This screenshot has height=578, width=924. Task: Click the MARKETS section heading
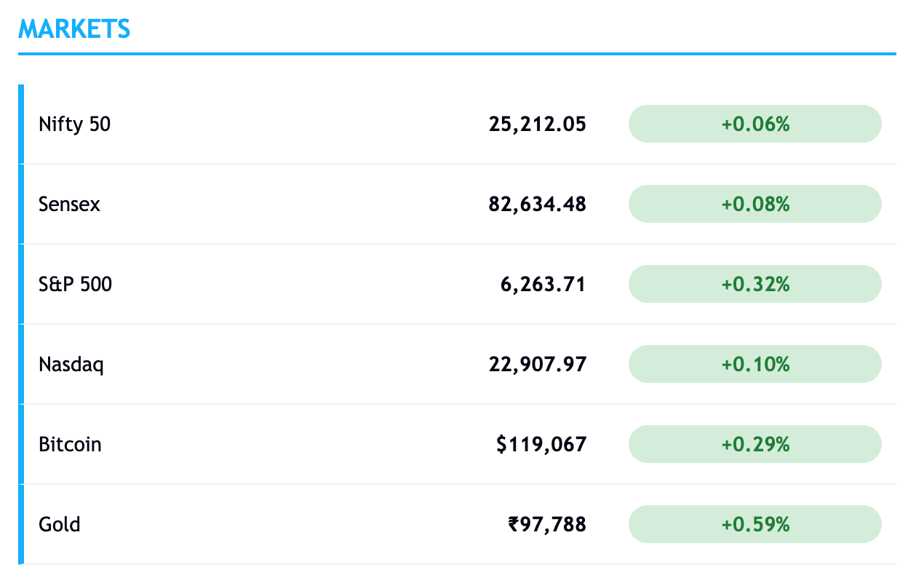[74, 29]
